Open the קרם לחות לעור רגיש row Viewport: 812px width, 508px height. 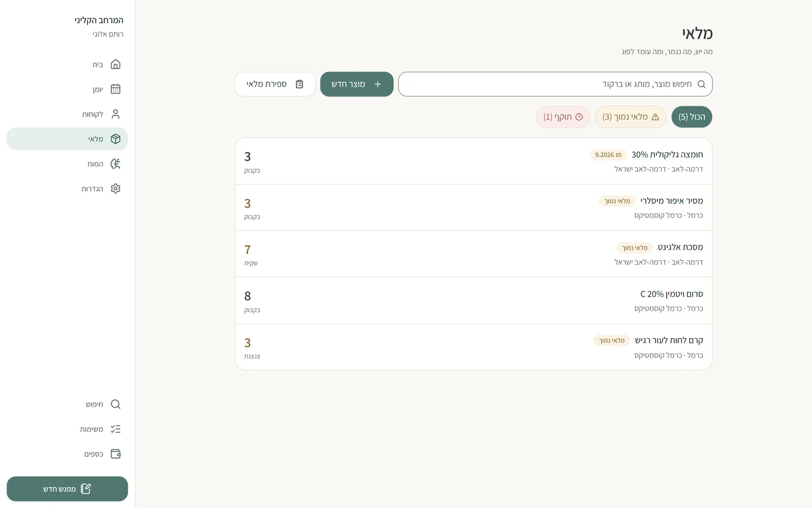[x=473, y=347]
